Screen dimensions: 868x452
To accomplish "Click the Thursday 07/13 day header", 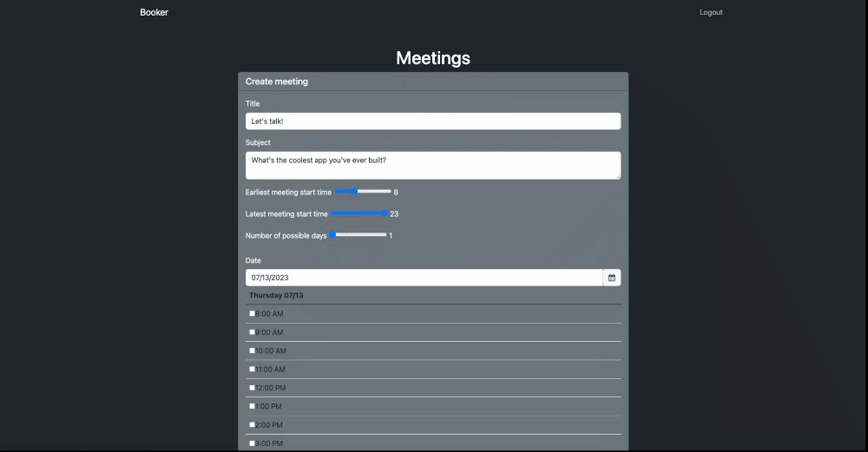I will (277, 296).
